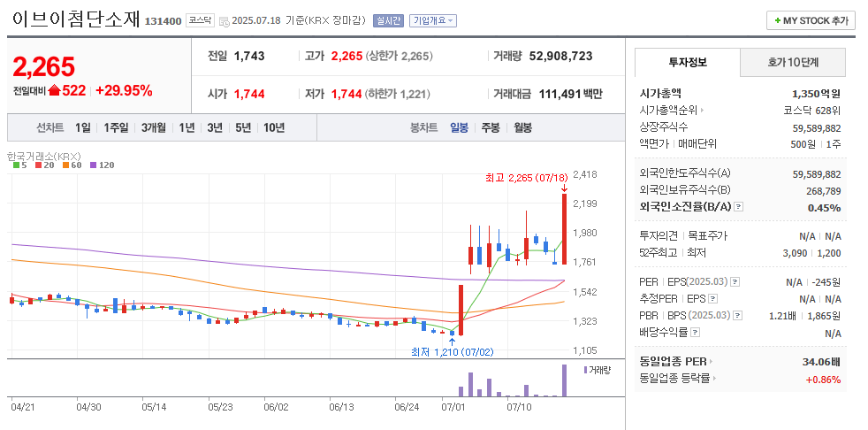This screenshot has height=430, width=868.
Task: Click the 한국거래소(KRX) chart label
Action: (45, 155)
